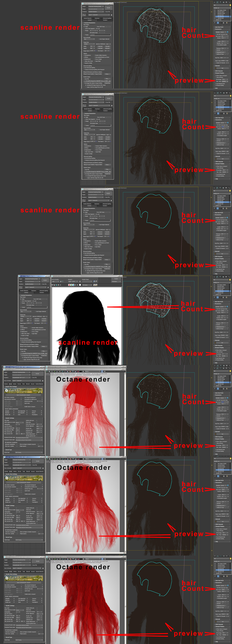Click blue refresh icon beside Random distribution, topmost panel
The image size is (232, 644).
tap(227, 32)
